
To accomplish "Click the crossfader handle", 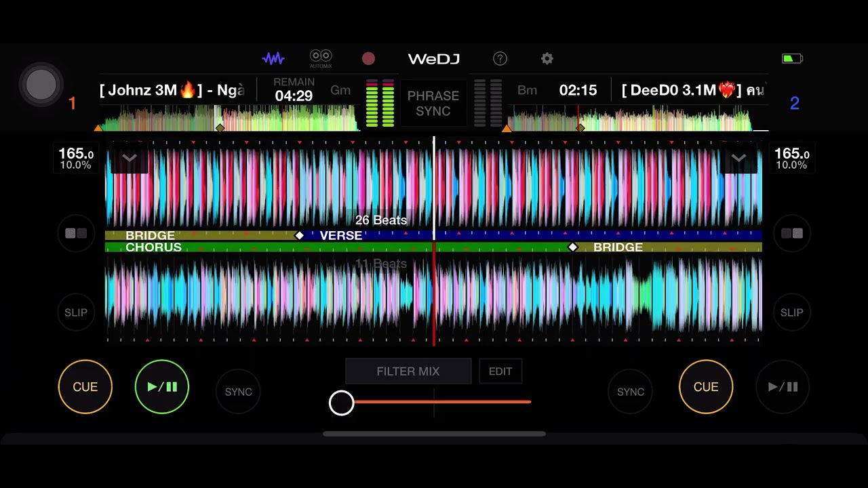I will coord(342,403).
